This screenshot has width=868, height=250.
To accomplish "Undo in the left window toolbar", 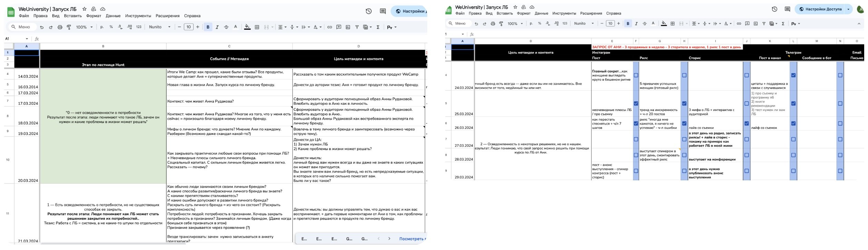I will click(x=42, y=27).
